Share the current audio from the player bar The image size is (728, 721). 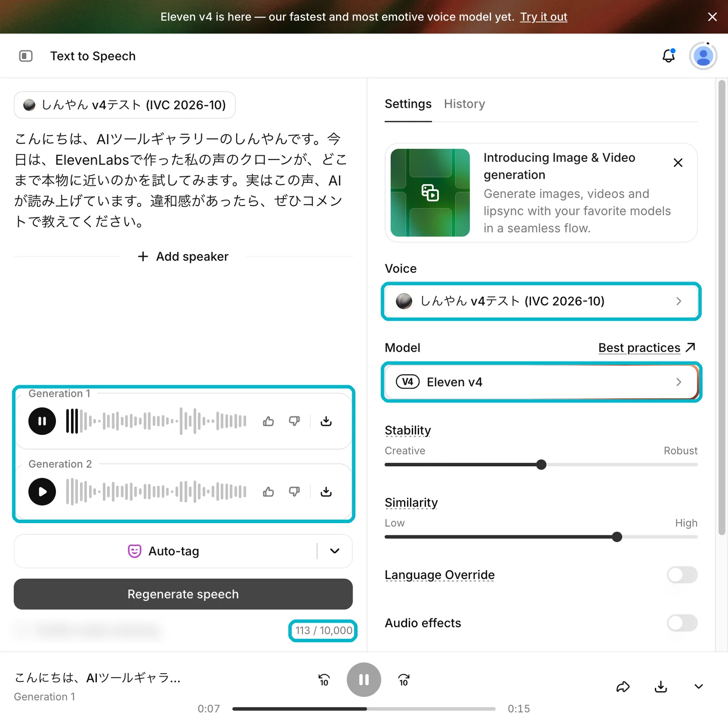[x=623, y=686]
